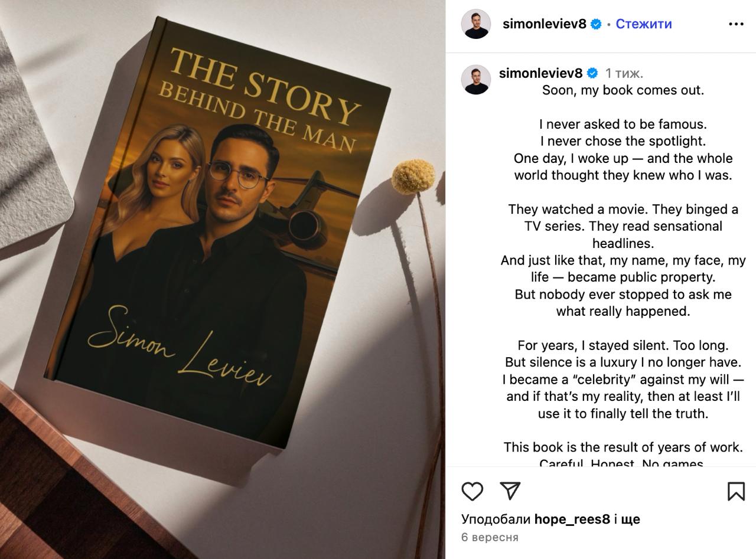Click the dried flower beside the book
This screenshot has height=559, width=756.
(x=413, y=176)
